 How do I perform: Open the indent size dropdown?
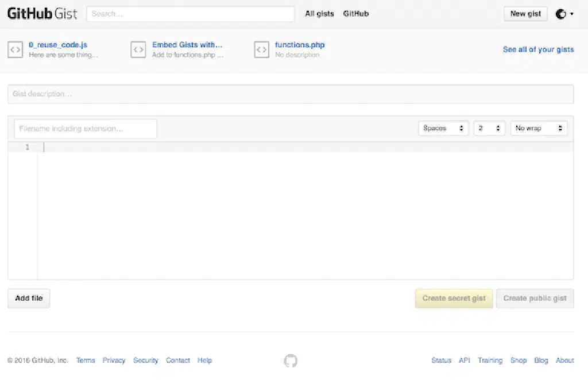[x=489, y=129]
